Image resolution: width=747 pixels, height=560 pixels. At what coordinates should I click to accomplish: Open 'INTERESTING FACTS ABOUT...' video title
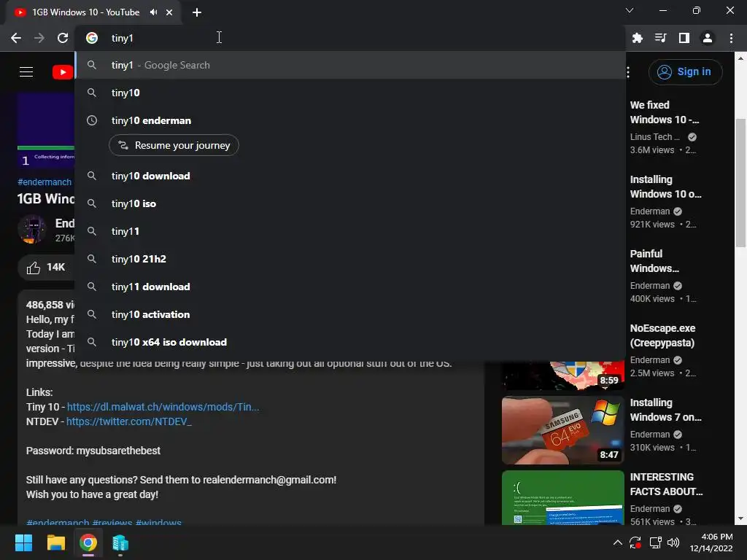point(666,484)
